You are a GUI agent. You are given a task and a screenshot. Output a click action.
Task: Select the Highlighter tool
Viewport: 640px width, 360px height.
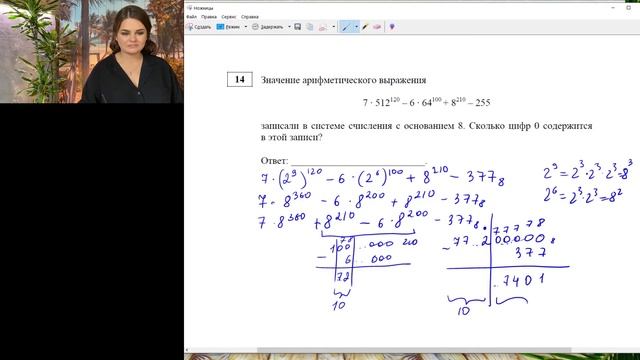(365, 27)
